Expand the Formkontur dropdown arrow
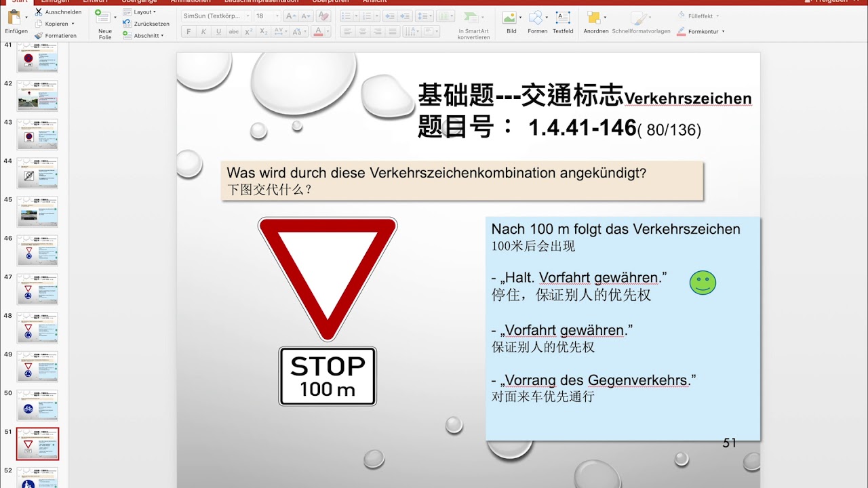Screen dimensions: 868x488 tap(724, 31)
